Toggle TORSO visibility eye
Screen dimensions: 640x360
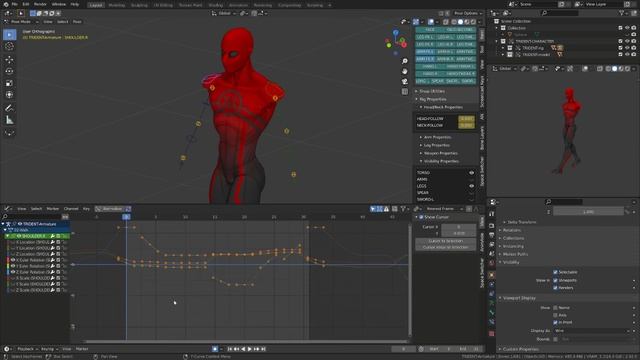click(x=471, y=173)
